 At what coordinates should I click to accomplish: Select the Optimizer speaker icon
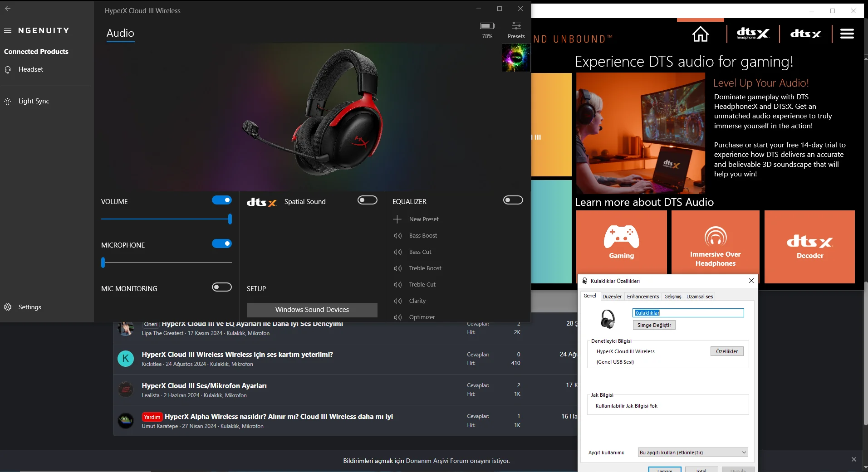point(398,317)
